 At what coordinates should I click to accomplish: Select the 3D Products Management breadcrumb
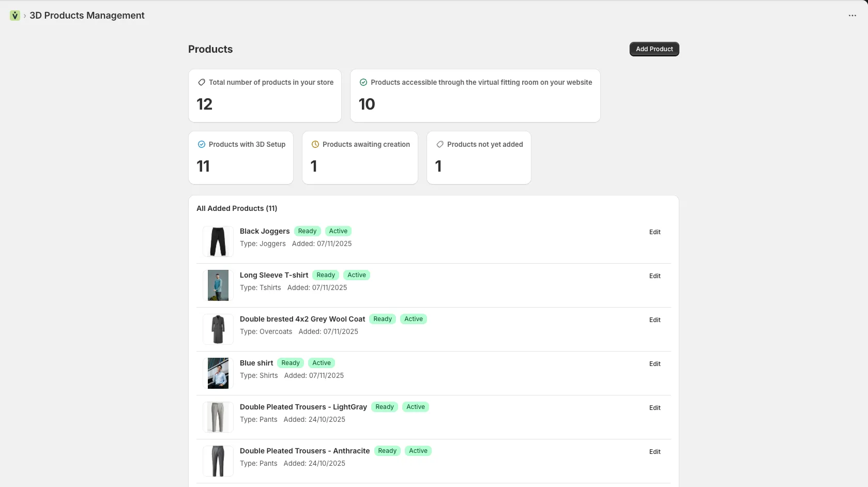click(86, 16)
